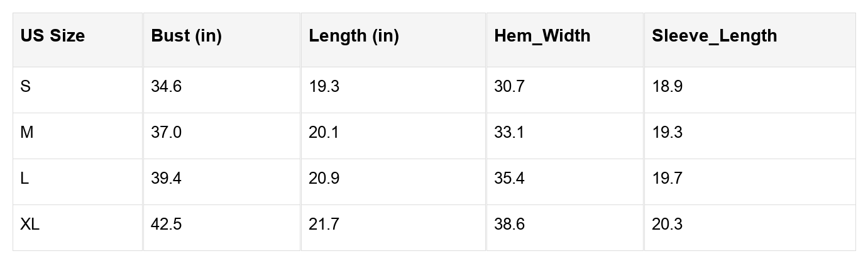Select the 20.9 length cell
Viewport: 868px width, 263px height.
click(x=324, y=179)
